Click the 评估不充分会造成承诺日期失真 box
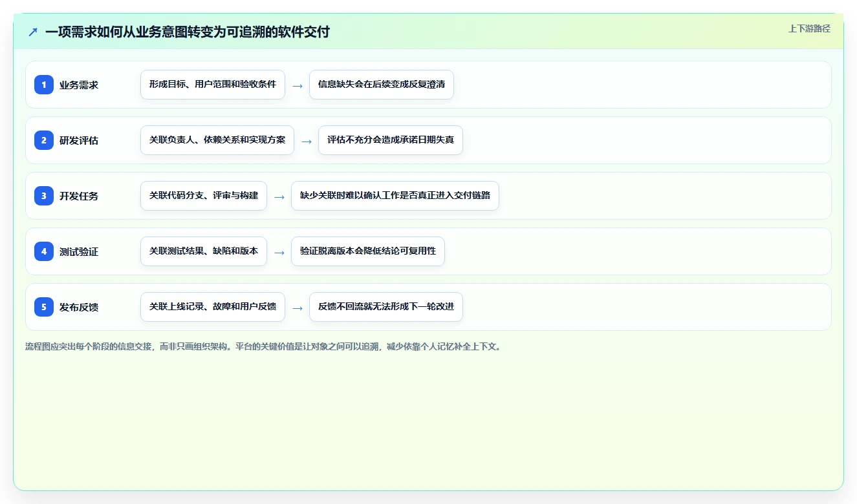857x504 pixels. [x=391, y=140]
